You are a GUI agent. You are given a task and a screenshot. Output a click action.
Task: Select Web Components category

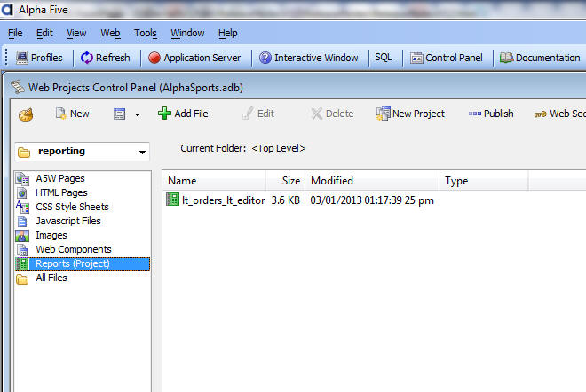pyautogui.click(x=74, y=249)
